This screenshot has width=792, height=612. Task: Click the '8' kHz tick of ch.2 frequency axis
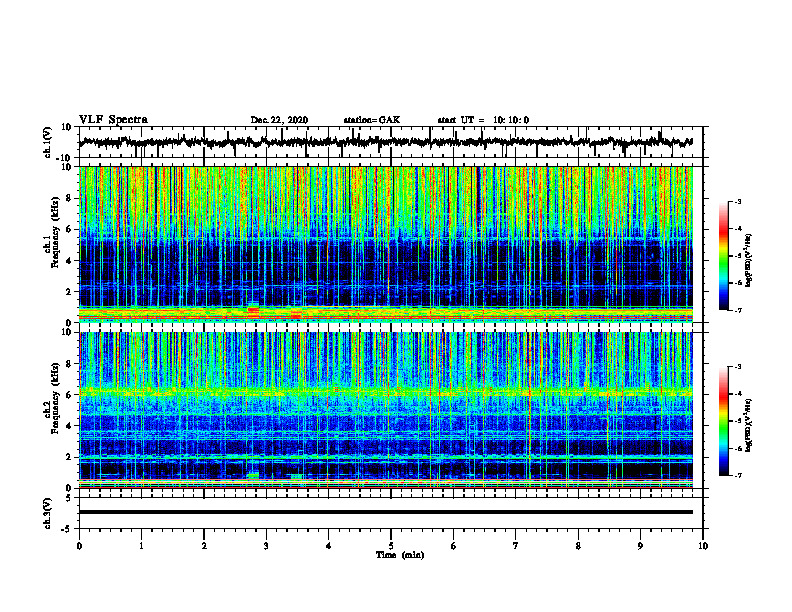click(69, 364)
